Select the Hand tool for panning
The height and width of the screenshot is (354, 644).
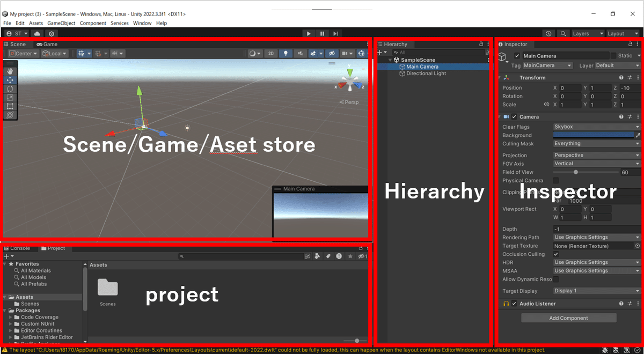point(10,70)
